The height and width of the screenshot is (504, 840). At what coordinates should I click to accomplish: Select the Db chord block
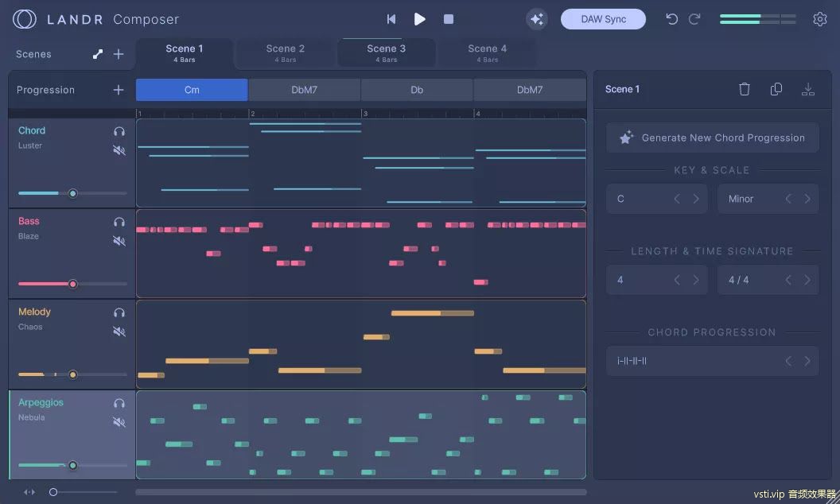(417, 90)
